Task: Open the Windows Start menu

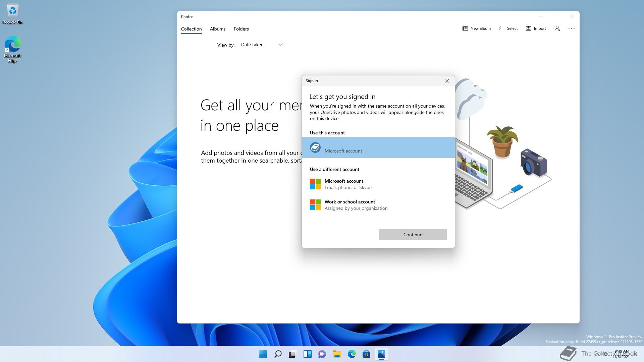Action: [263, 354]
